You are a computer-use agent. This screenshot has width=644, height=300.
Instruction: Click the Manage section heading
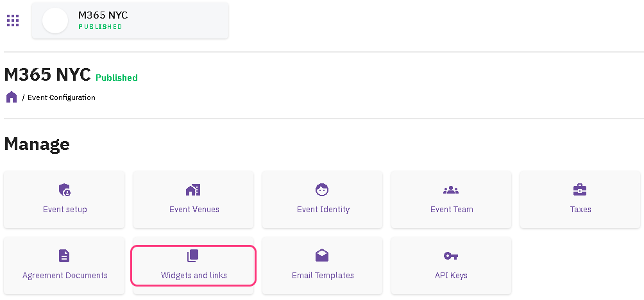click(x=37, y=144)
